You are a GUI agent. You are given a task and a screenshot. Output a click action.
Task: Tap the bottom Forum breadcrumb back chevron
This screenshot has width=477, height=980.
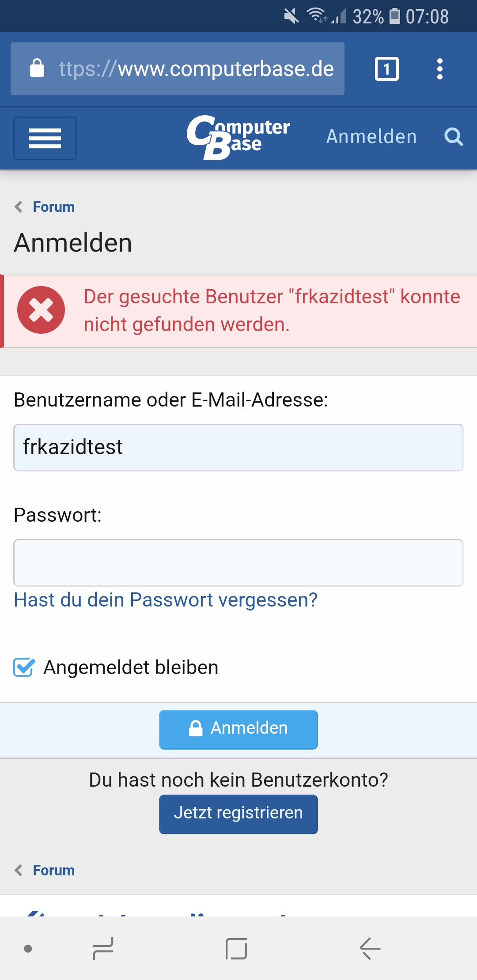point(19,870)
